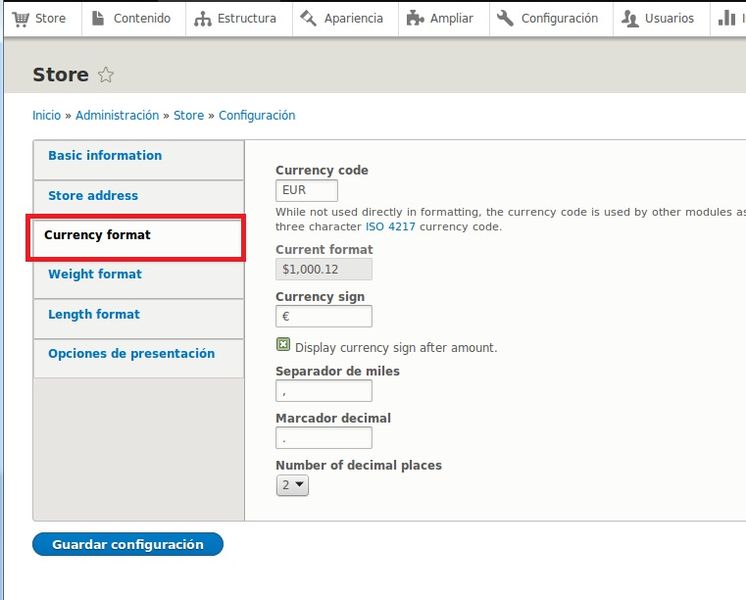
Task: Click the Configuración wrench icon
Action: point(505,18)
